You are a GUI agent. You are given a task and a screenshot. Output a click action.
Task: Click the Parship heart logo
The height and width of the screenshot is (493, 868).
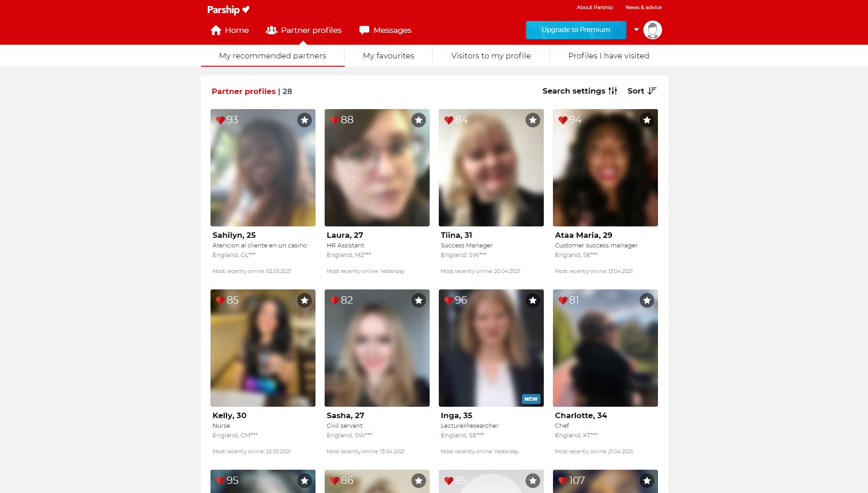click(246, 10)
